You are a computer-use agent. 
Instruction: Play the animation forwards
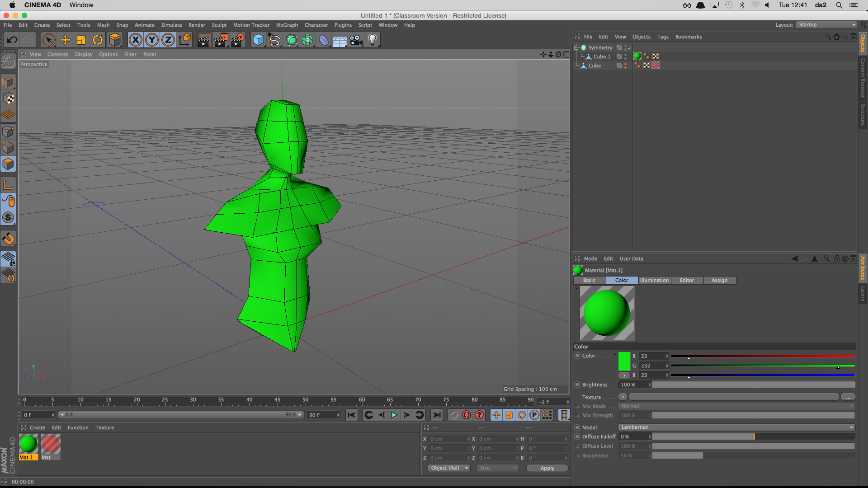(x=394, y=415)
